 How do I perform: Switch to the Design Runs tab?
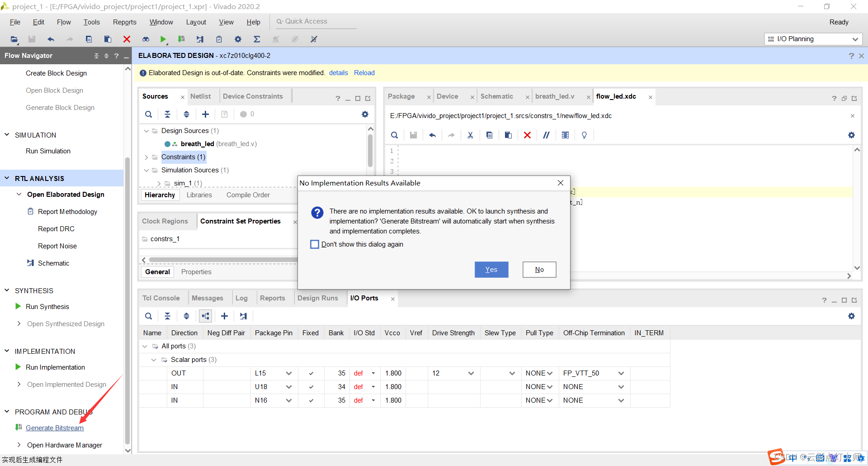318,298
